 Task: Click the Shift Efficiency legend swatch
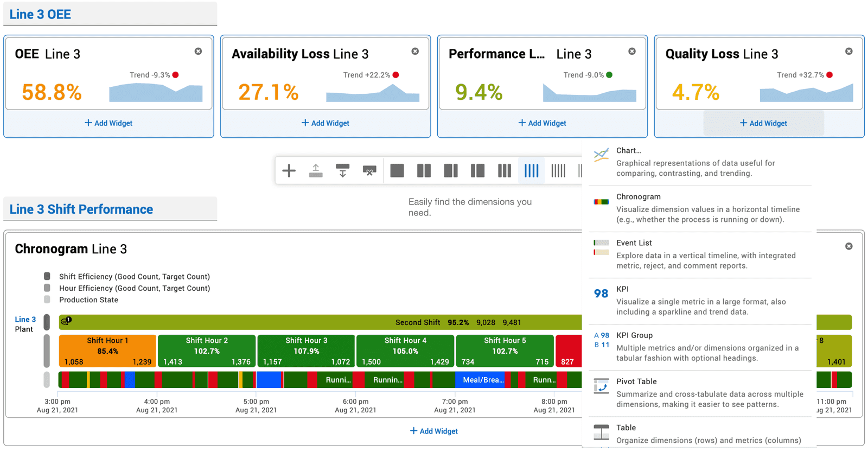(47, 276)
